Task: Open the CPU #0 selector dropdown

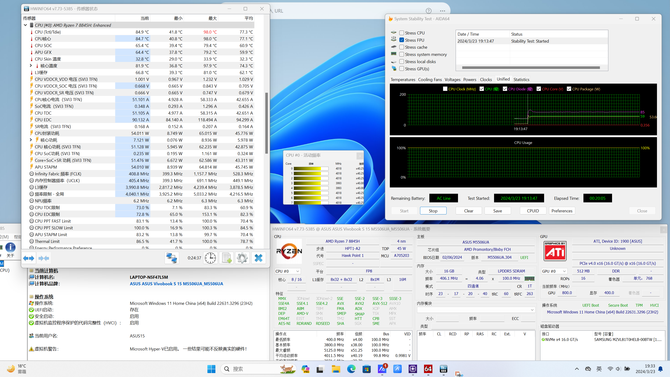Action: (288, 271)
